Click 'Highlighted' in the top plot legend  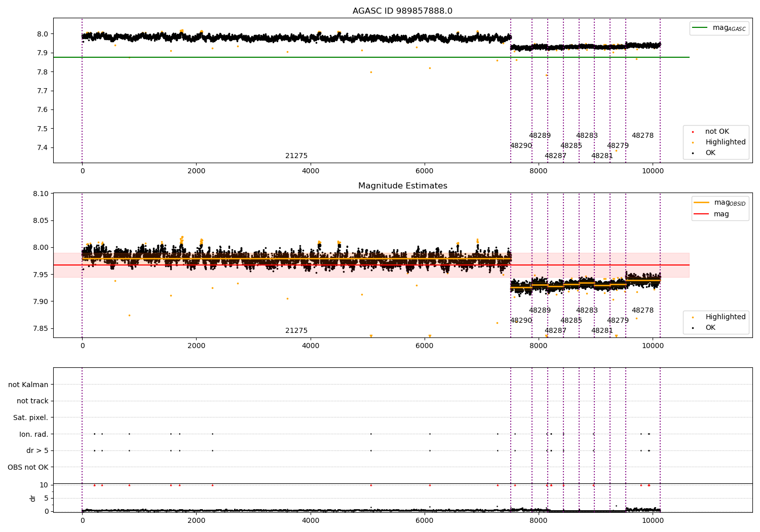coord(725,142)
